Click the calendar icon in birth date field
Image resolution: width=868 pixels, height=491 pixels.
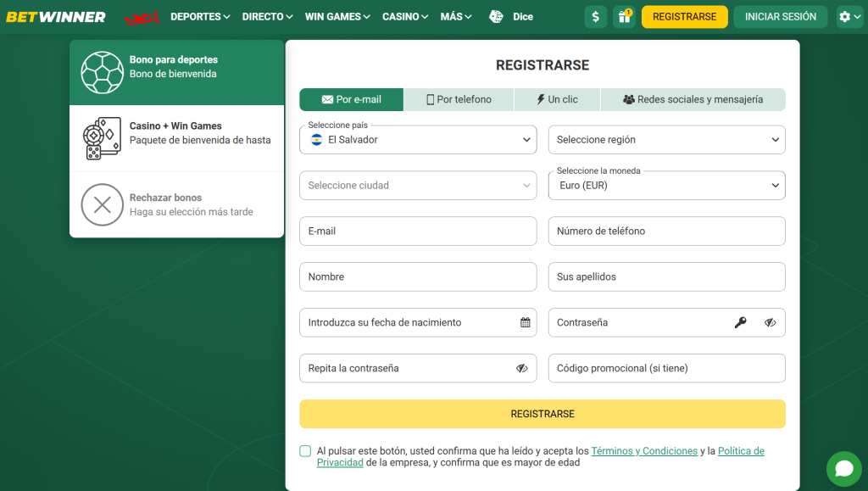click(x=526, y=323)
